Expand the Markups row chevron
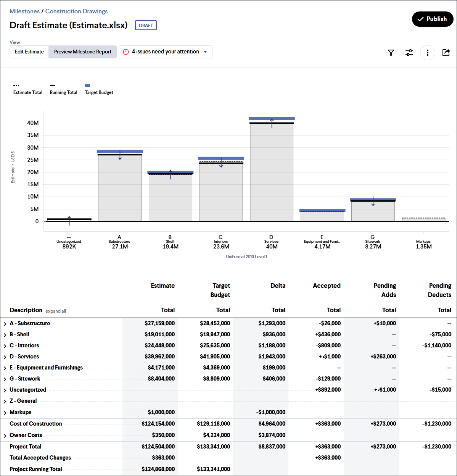The height and width of the screenshot is (476, 457). point(5,413)
